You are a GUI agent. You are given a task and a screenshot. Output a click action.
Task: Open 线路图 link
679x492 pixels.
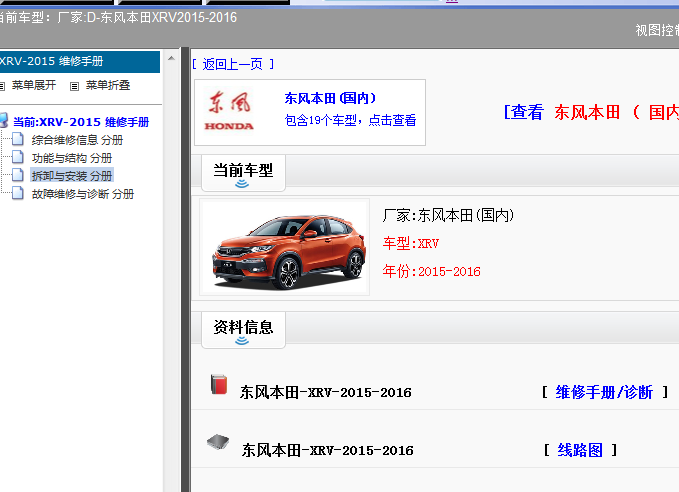click(580, 450)
